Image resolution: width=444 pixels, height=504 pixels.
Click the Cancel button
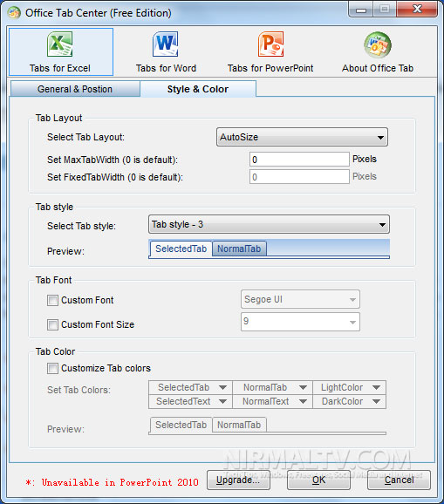(399, 480)
